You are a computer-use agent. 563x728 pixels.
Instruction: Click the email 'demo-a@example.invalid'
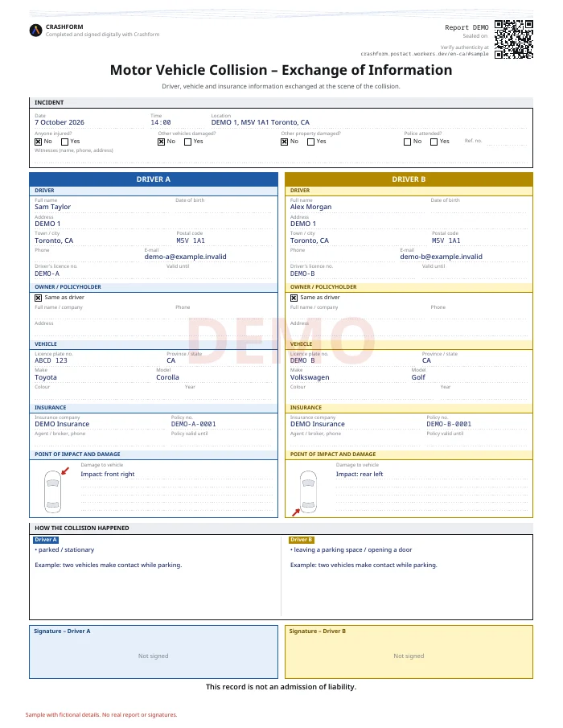[185, 257]
